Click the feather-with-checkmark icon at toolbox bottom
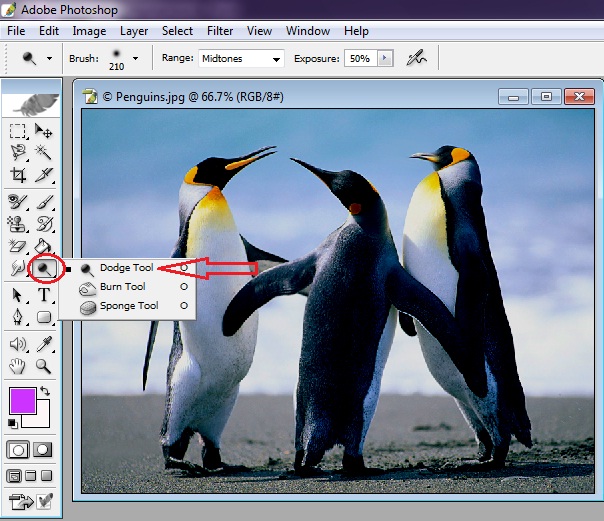This screenshot has width=604, height=521. point(45,502)
